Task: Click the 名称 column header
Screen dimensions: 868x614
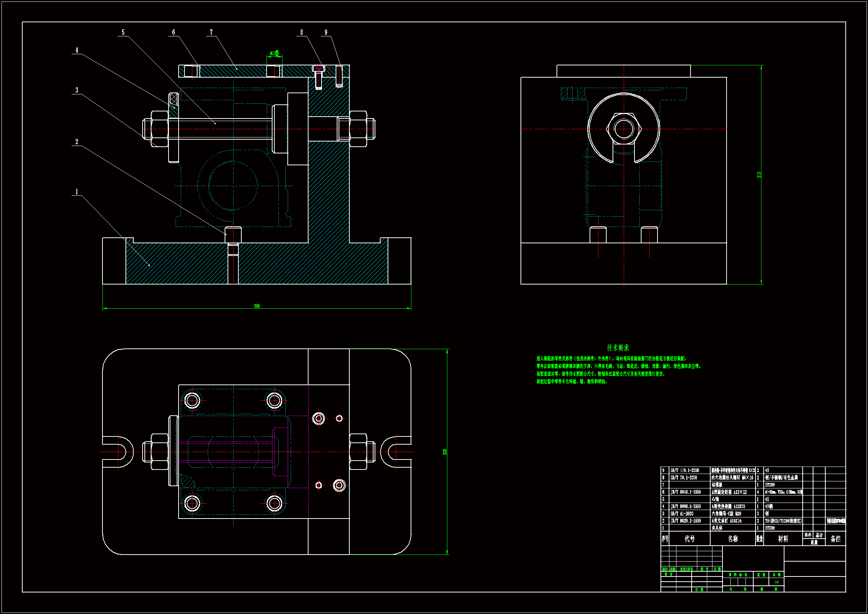Action: 732,539
